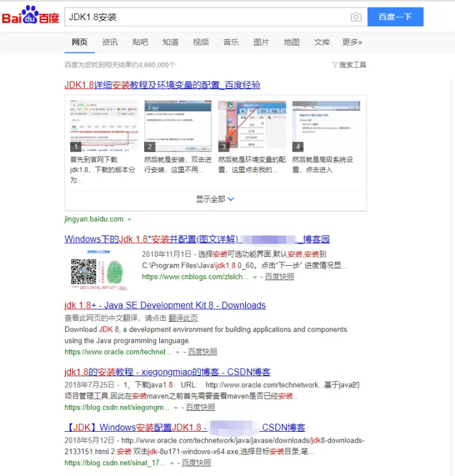Open Java SE Development Kit 8 Downloads link
455x476 pixels.
coord(165,305)
